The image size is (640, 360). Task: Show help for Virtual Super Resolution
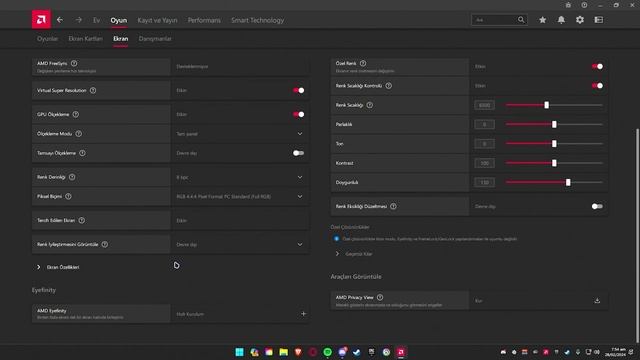click(x=93, y=90)
